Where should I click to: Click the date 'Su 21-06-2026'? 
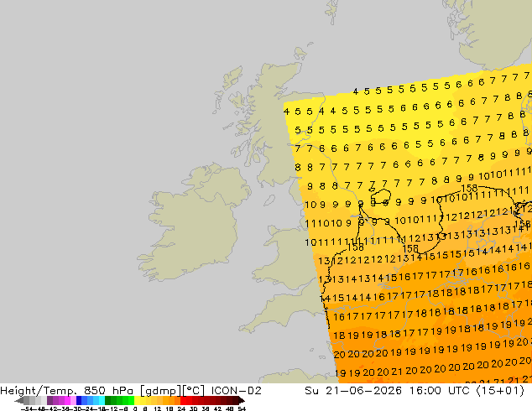(x=353, y=391)
